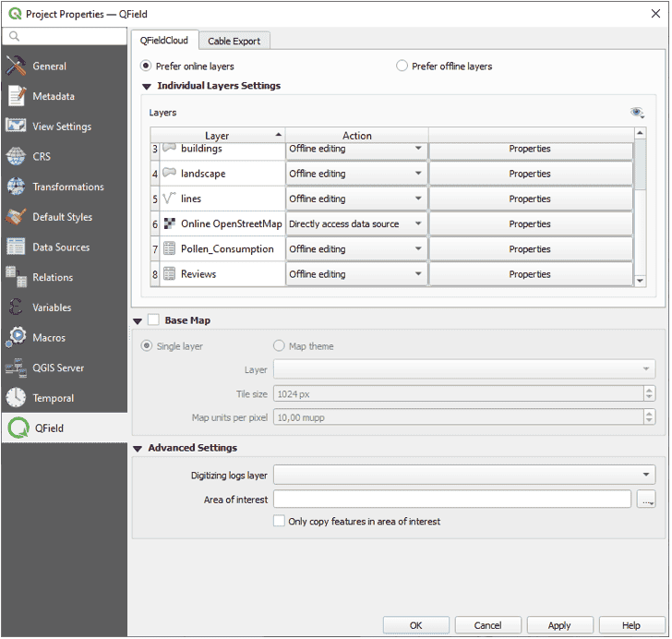Open Properties for Online OpenStreetMap layer
The width and height of the screenshot is (672, 639).
coord(531,223)
